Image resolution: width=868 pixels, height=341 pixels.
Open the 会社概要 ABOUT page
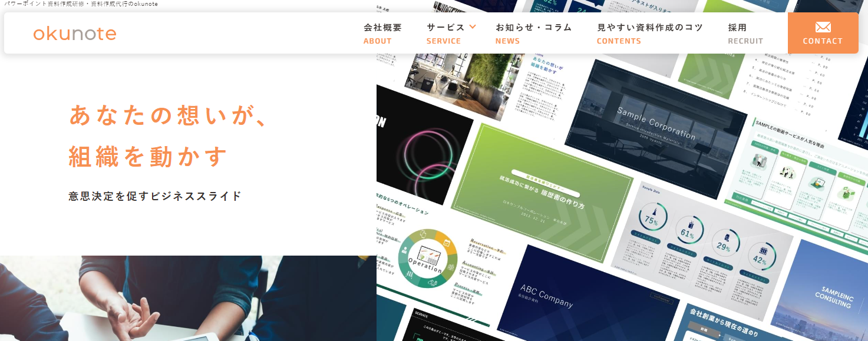pos(382,33)
